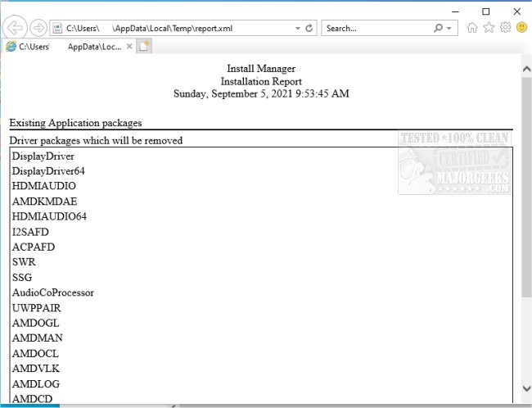Open the address bar autocomplete dropdown arrow
The image size is (532, 408).
tap(298, 28)
